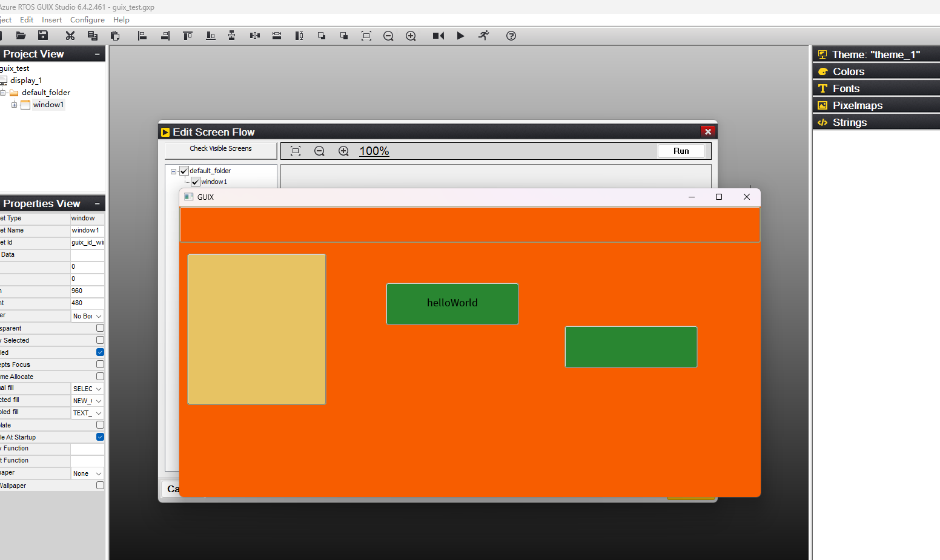
Task: Click the Paste clipboard icon
Action: (x=115, y=36)
